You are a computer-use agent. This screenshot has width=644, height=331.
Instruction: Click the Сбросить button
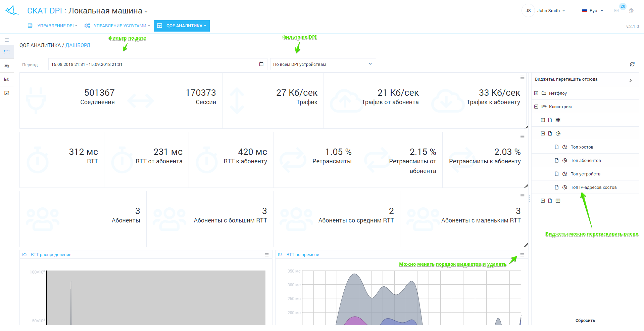[585, 321]
